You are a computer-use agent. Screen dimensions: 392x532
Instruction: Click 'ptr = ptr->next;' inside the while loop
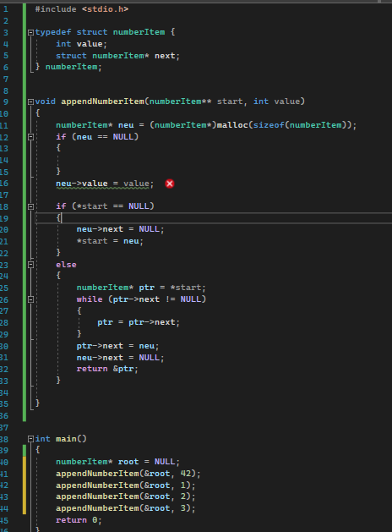click(x=139, y=322)
